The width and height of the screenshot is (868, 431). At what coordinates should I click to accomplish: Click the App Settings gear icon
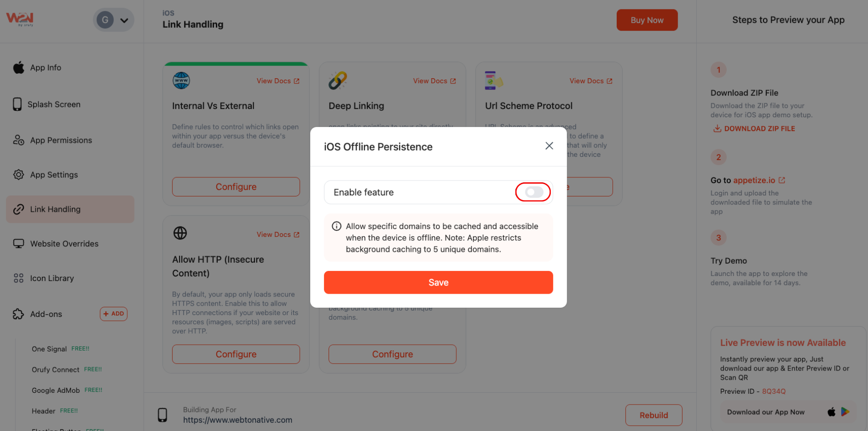[19, 175]
